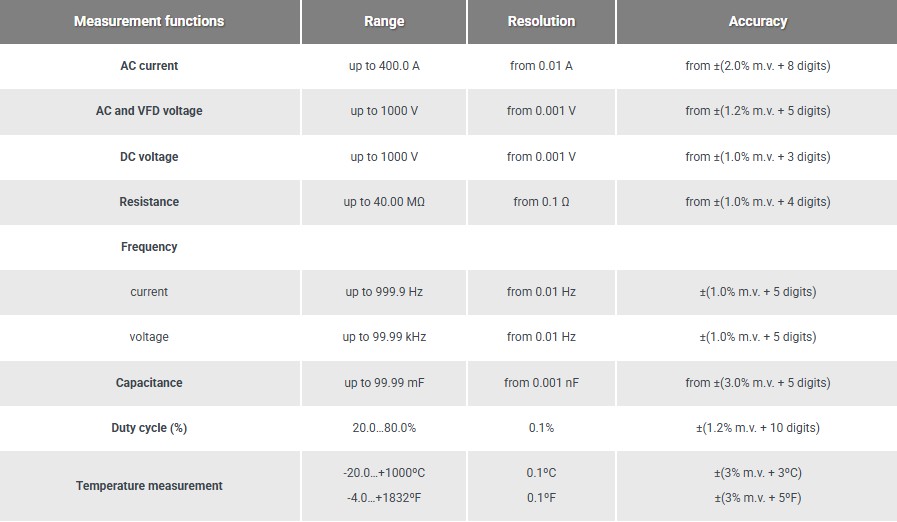Select the '-20.0...+1000°C' temperature range
Viewport: 897px width, 522px height.
[384, 473]
